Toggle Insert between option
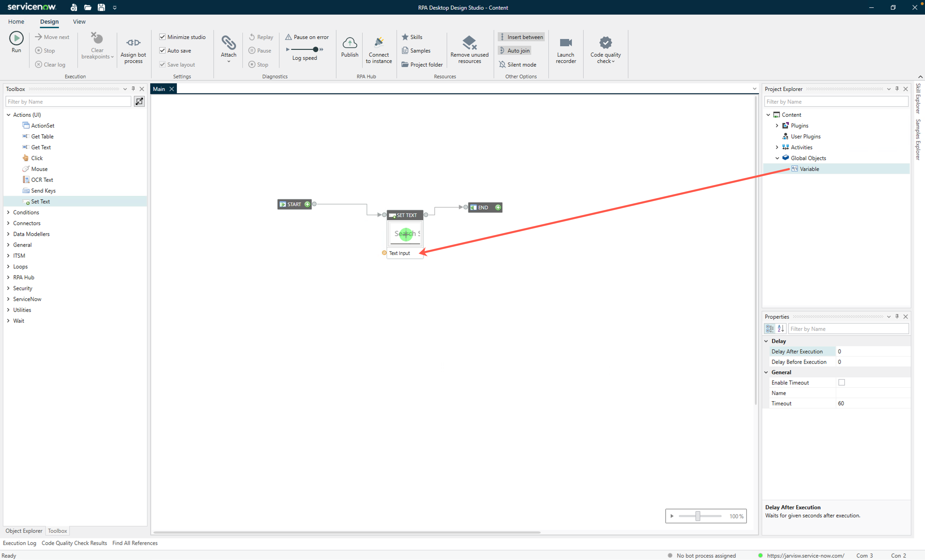 pos(521,37)
